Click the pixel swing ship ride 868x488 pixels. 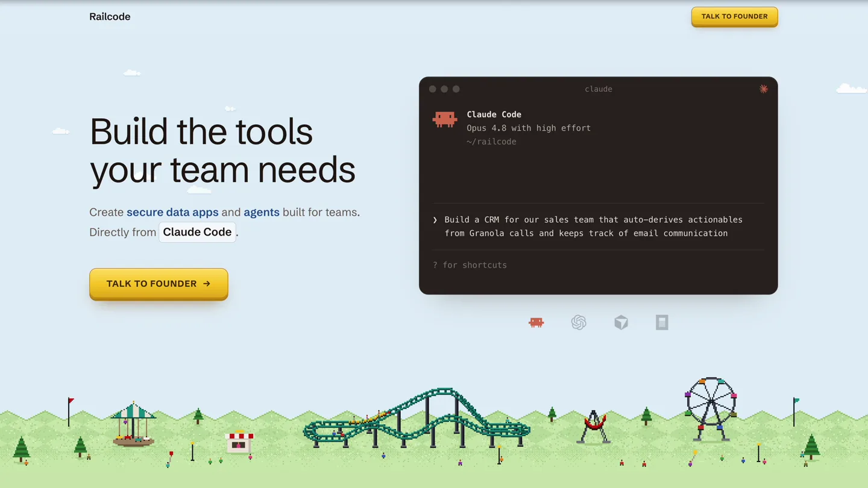coord(594,427)
